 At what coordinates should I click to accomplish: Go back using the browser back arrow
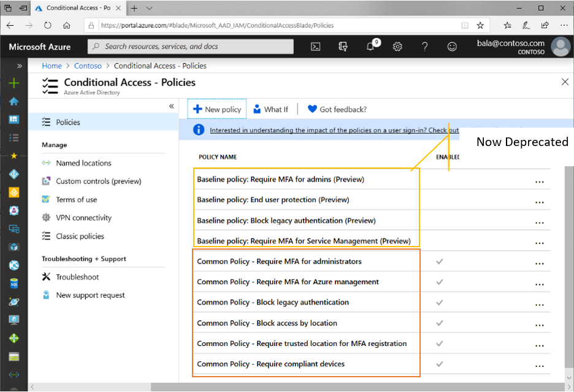pyautogui.click(x=10, y=25)
